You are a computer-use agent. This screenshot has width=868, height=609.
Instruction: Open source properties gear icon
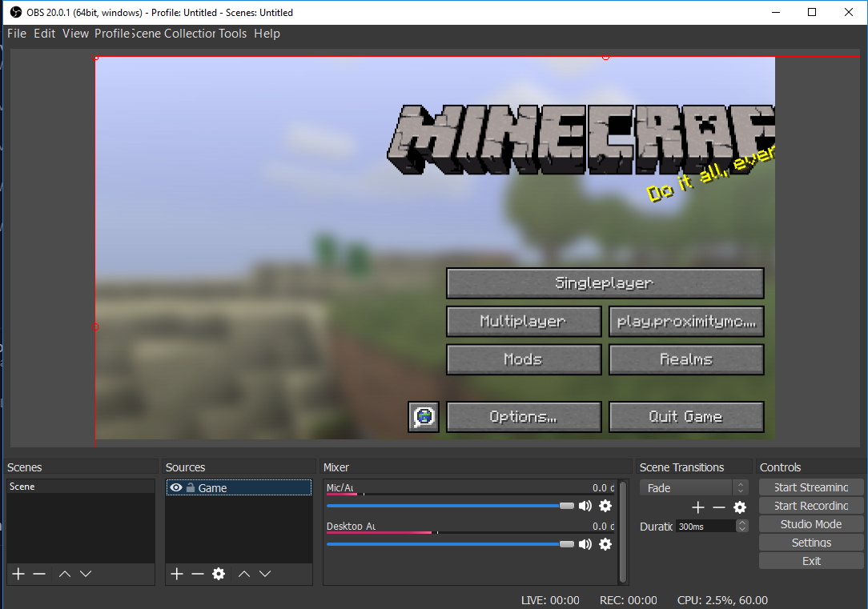219,574
